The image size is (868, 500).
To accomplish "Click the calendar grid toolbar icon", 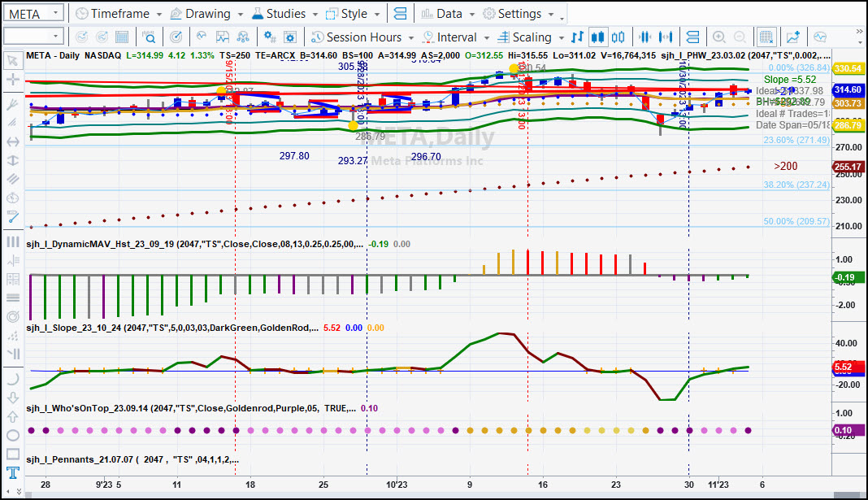I will (x=122, y=37).
